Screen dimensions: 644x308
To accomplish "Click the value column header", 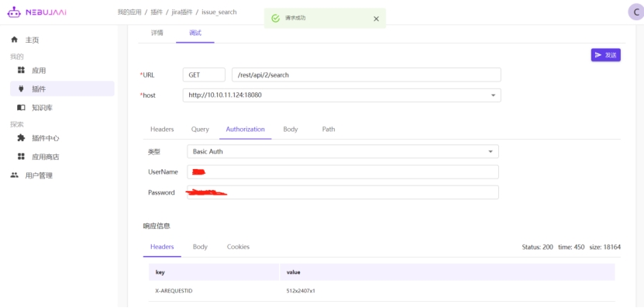I will 447,272.
